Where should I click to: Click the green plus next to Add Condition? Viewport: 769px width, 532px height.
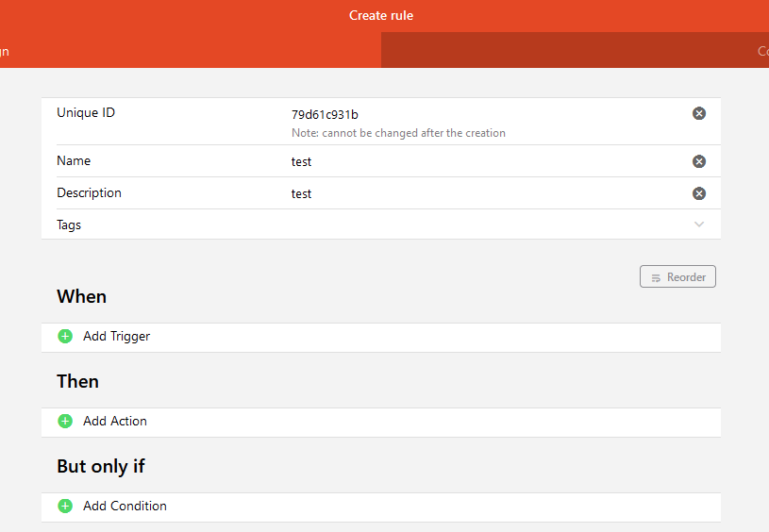point(65,506)
